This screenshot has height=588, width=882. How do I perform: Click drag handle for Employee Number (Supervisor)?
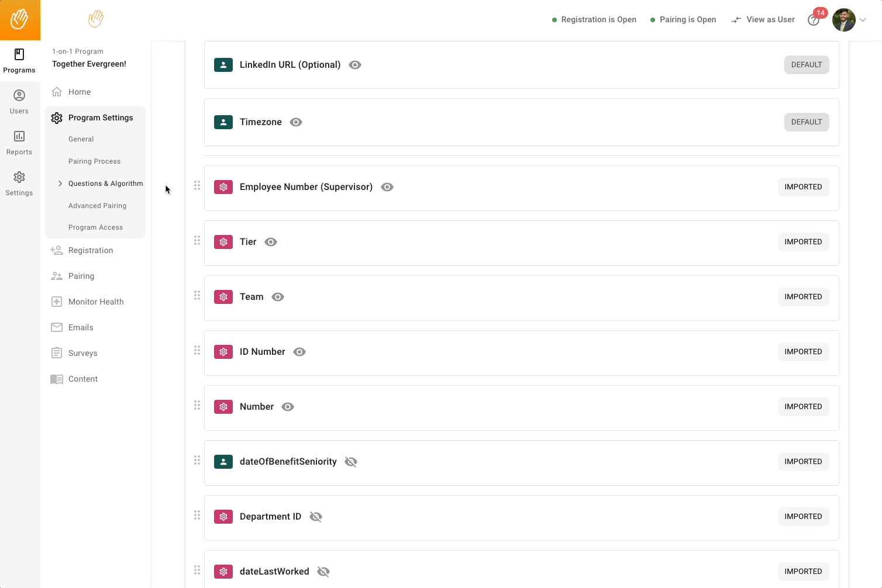coord(197,185)
